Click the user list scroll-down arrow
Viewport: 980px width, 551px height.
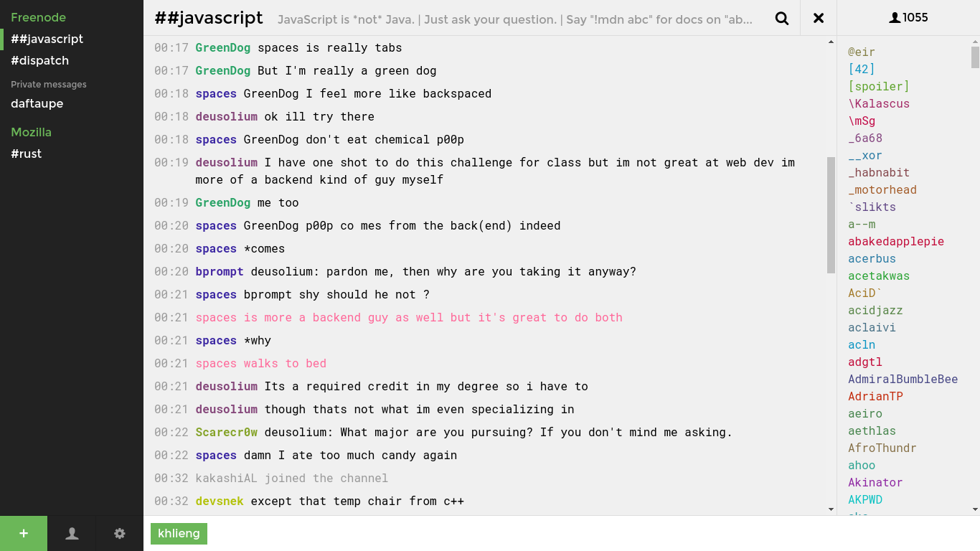[x=975, y=509]
